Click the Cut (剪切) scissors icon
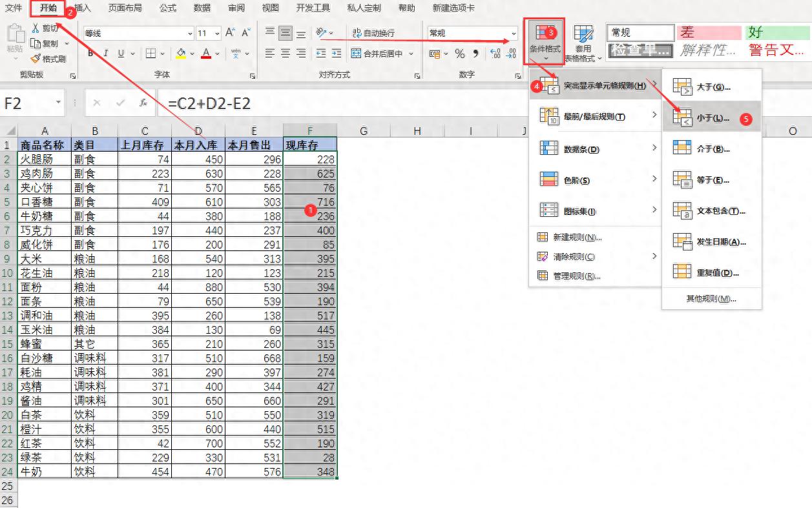Image resolution: width=812 pixels, height=508 pixels. pyautogui.click(x=36, y=28)
